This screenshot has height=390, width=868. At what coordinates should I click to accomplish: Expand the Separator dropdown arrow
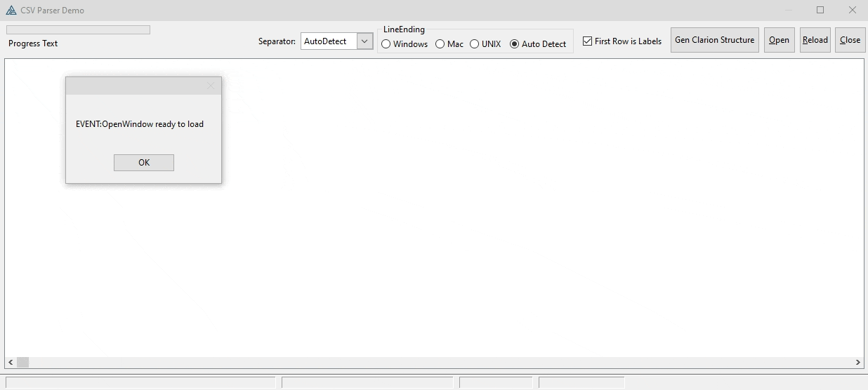point(364,41)
